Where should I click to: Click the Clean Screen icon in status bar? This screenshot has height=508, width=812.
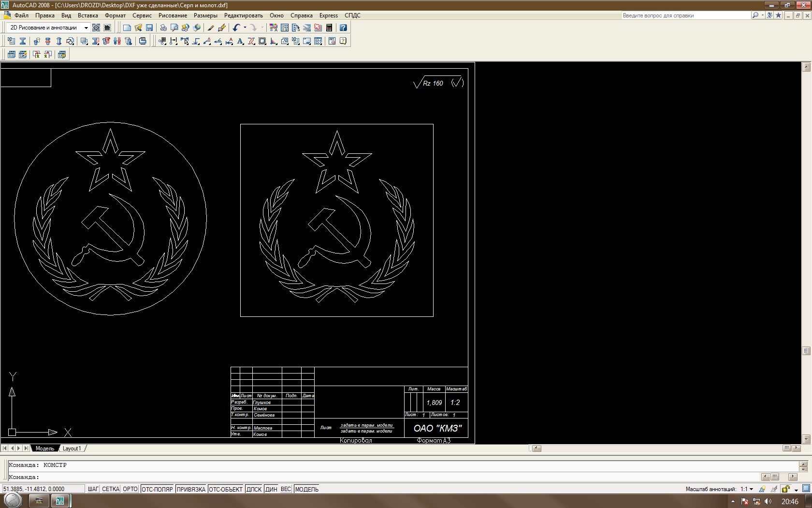tap(806, 489)
